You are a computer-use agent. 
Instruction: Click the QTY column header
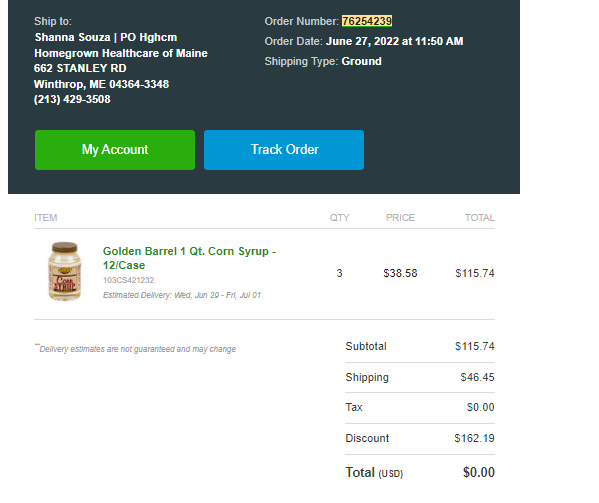[x=339, y=218]
